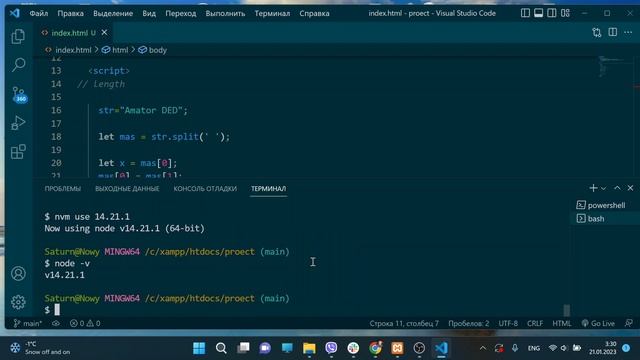Open the Справка menu

314,13
